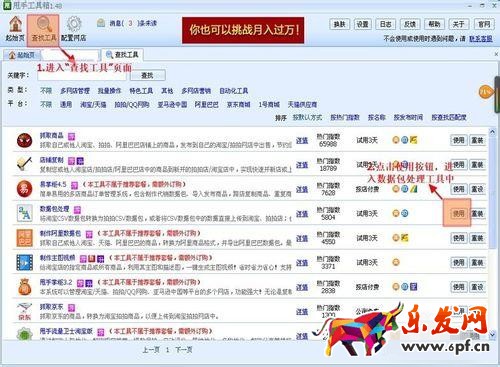The width and height of the screenshot is (500, 367).
Task: Switch to the 查找工具 tab
Action: click(x=122, y=54)
